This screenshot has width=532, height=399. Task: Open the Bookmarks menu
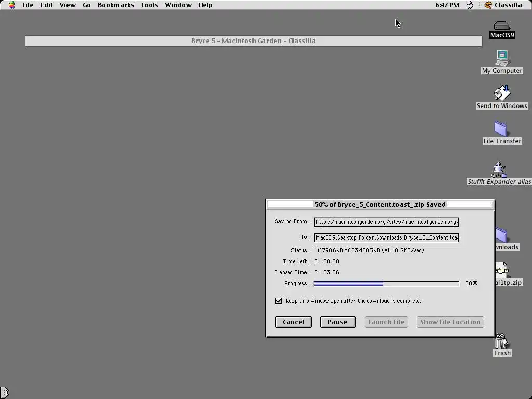click(116, 5)
